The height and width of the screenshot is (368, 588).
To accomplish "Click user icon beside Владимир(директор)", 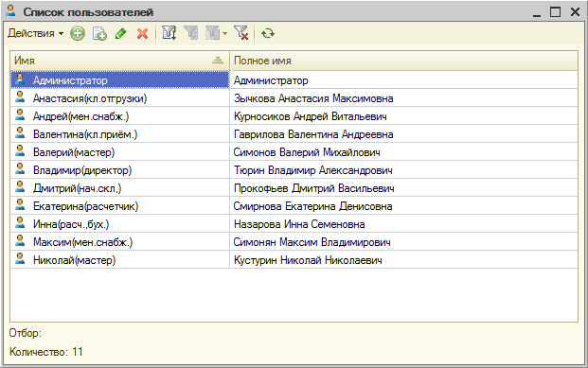I will coord(20,169).
